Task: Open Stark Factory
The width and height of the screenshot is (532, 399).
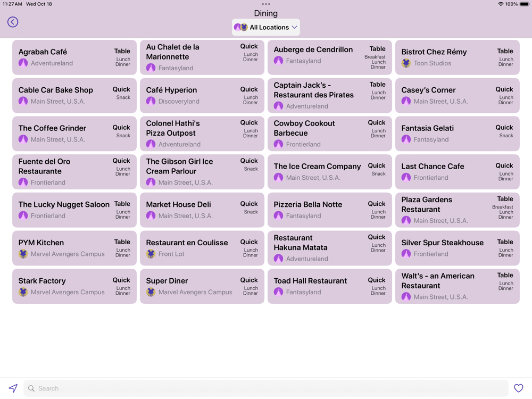Action: point(74,286)
